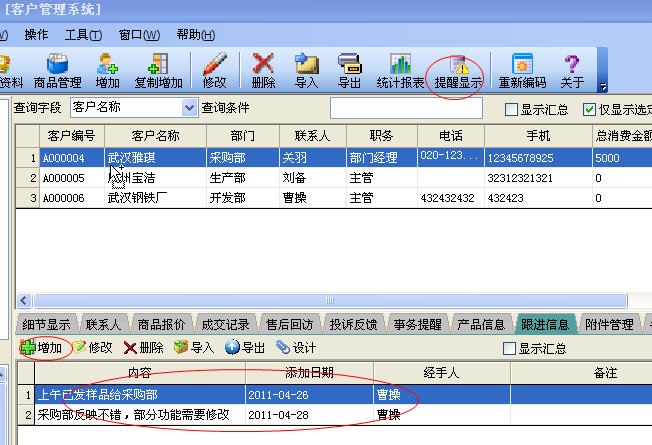Click the red X 删除 toolbar icon
The width and height of the screenshot is (652, 445).
click(263, 71)
